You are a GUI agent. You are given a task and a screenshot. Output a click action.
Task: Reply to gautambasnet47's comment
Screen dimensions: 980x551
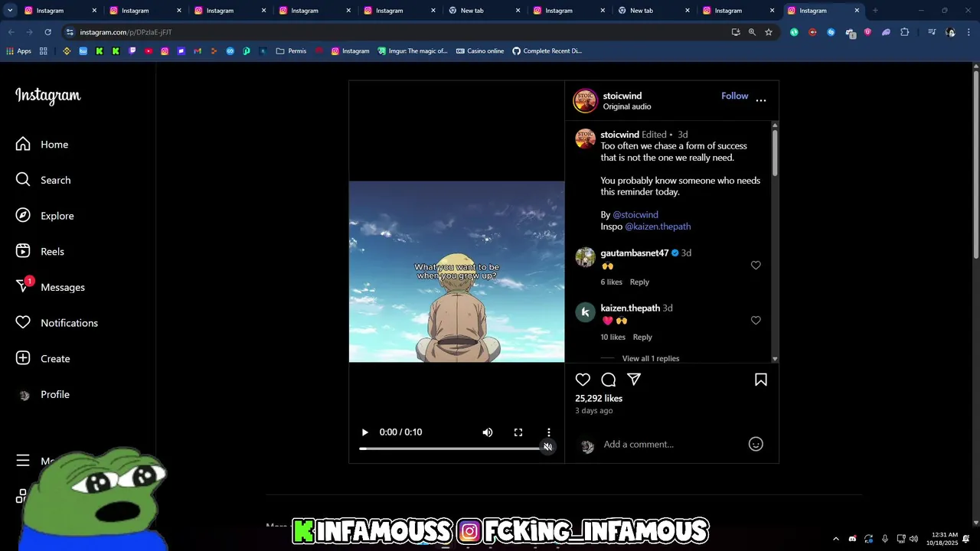point(639,282)
